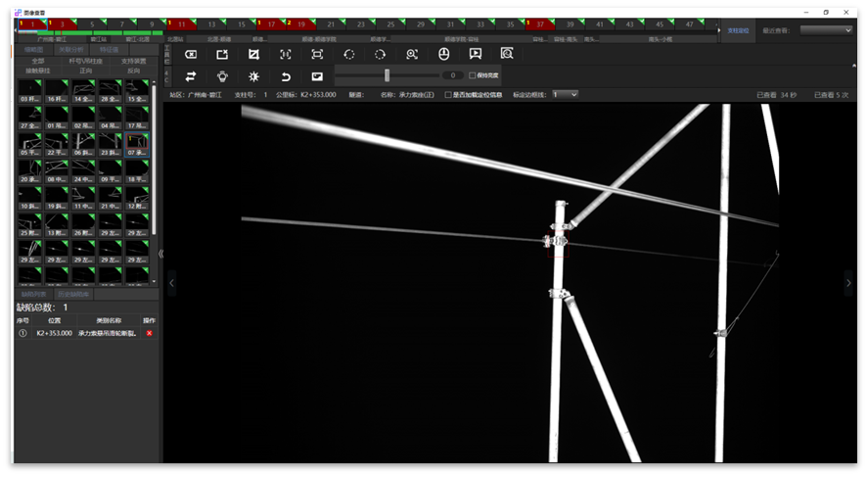Open the 关联分析 tab

coord(71,49)
